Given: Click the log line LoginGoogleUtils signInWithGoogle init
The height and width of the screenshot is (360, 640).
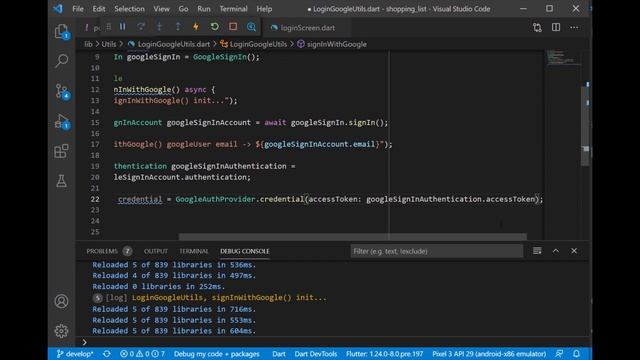Looking at the screenshot, I should click(229, 298).
